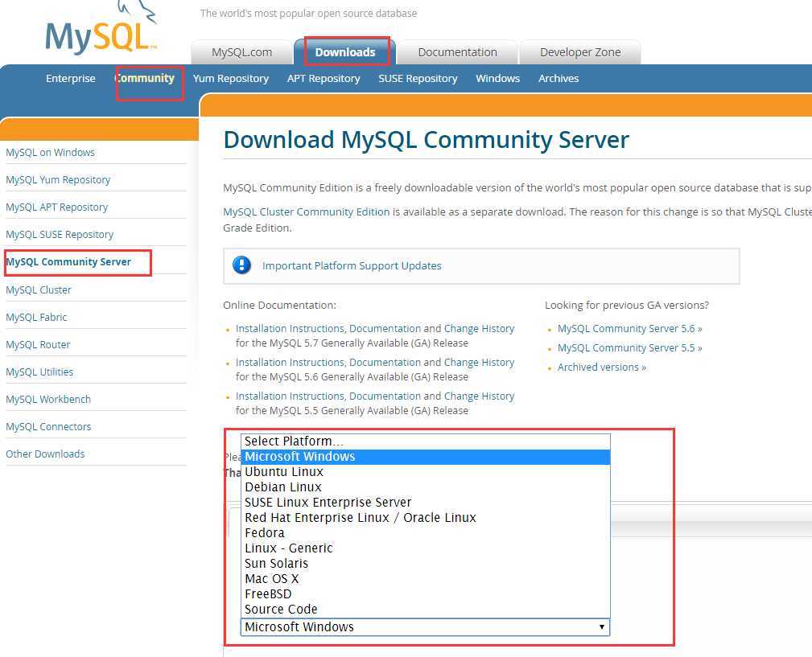Viewport: 812px width, 657px height.
Task: Click the platform combo box dropdown arrow
Action: tap(602, 627)
